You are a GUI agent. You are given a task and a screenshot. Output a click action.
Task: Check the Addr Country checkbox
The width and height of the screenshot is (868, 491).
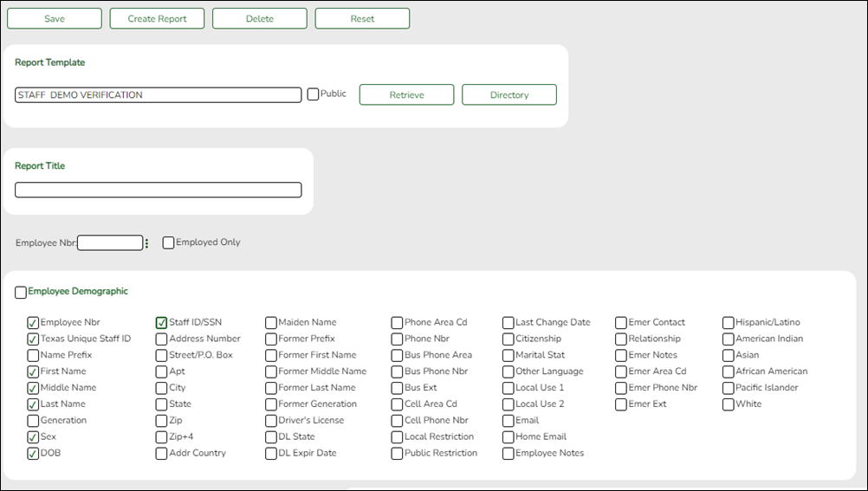pyautogui.click(x=161, y=454)
